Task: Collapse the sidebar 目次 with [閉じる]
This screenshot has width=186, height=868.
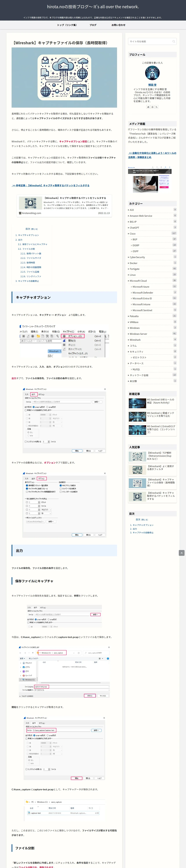Action: pos(144,520)
